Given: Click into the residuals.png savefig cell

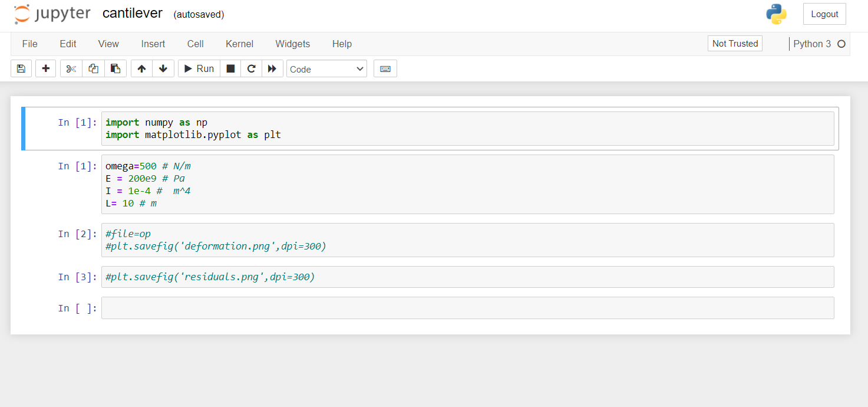Looking at the screenshot, I should coord(468,277).
